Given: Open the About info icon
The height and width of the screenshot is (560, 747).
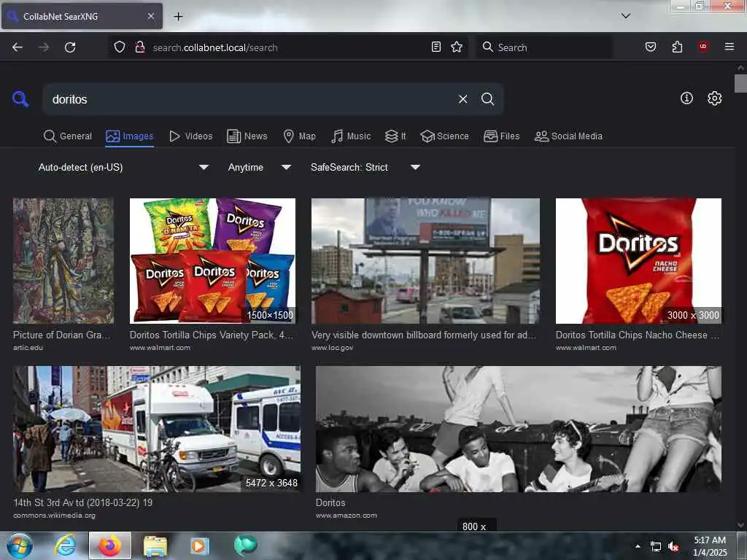Looking at the screenshot, I should click(686, 98).
